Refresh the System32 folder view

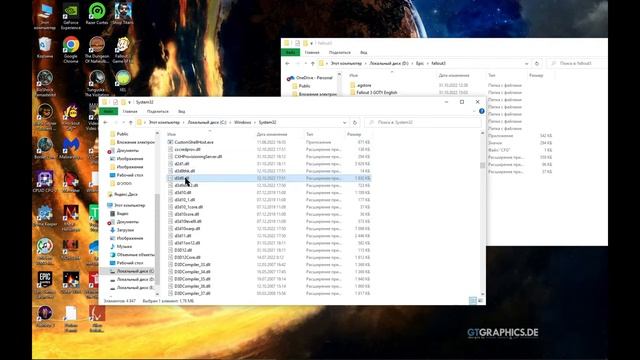pyautogui.click(x=355, y=122)
